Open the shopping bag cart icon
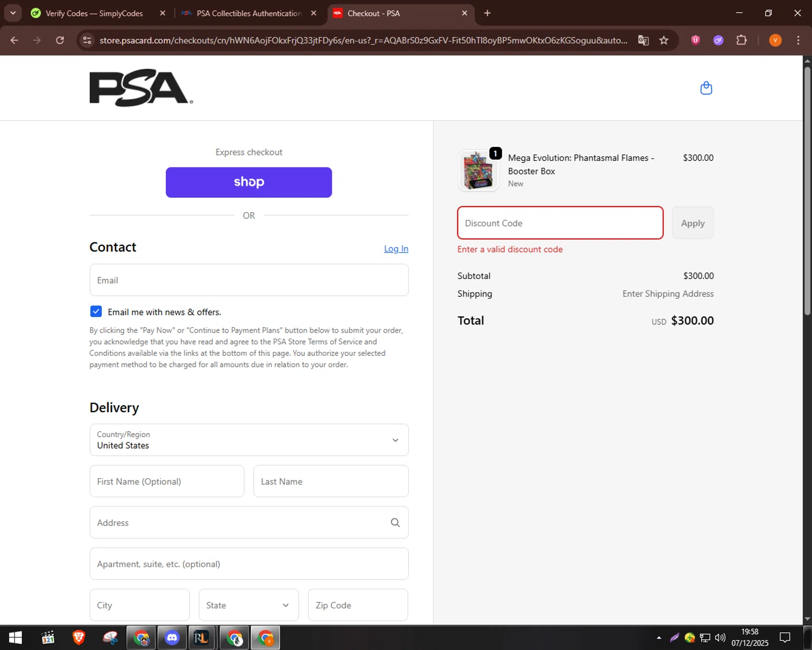812x650 pixels. pyautogui.click(x=706, y=88)
